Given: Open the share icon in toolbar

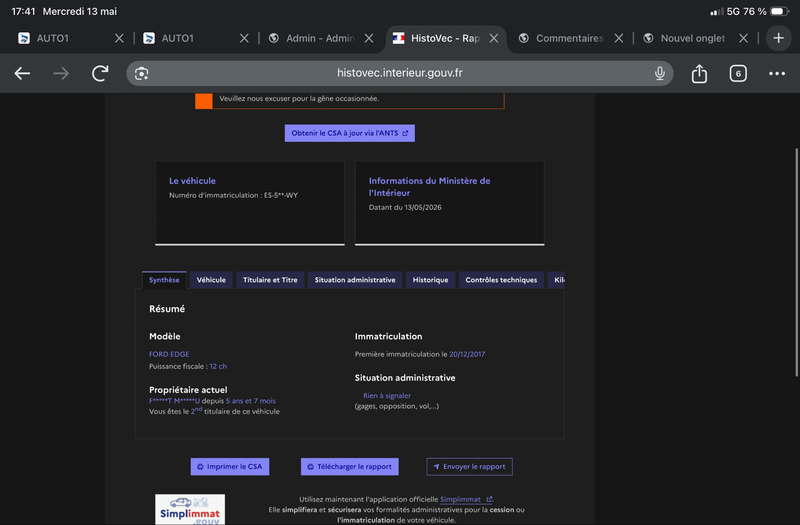Looking at the screenshot, I should (x=699, y=73).
